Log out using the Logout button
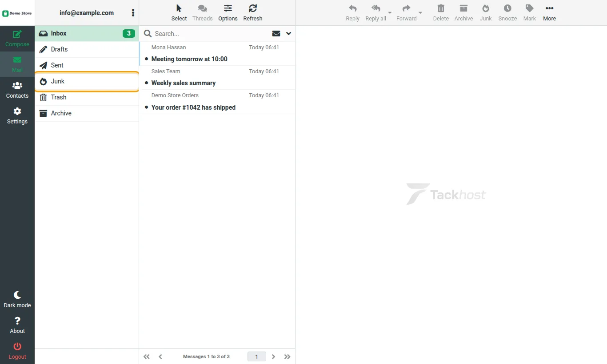Image resolution: width=607 pixels, height=364 pixels. pyautogui.click(x=17, y=351)
